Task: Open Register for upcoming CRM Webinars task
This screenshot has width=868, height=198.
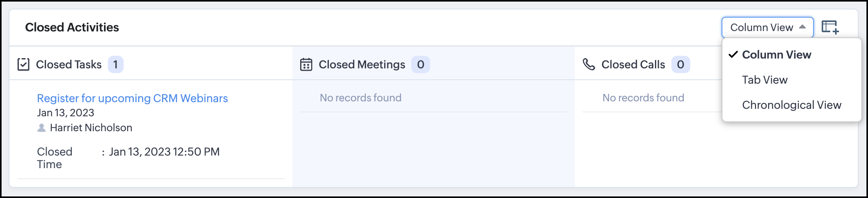Action: pos(132,98)
